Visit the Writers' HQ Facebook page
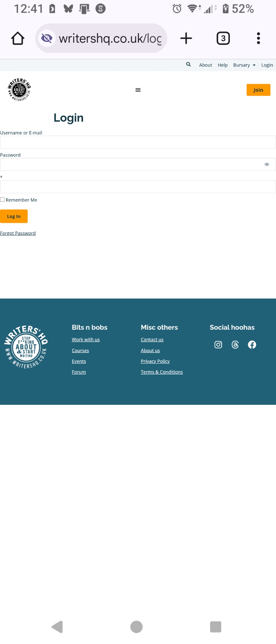 tap(252, 345)
